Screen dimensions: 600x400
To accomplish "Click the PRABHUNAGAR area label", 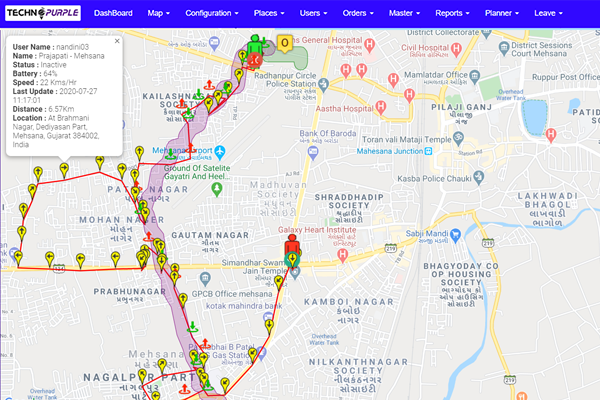I will [130, 292].
